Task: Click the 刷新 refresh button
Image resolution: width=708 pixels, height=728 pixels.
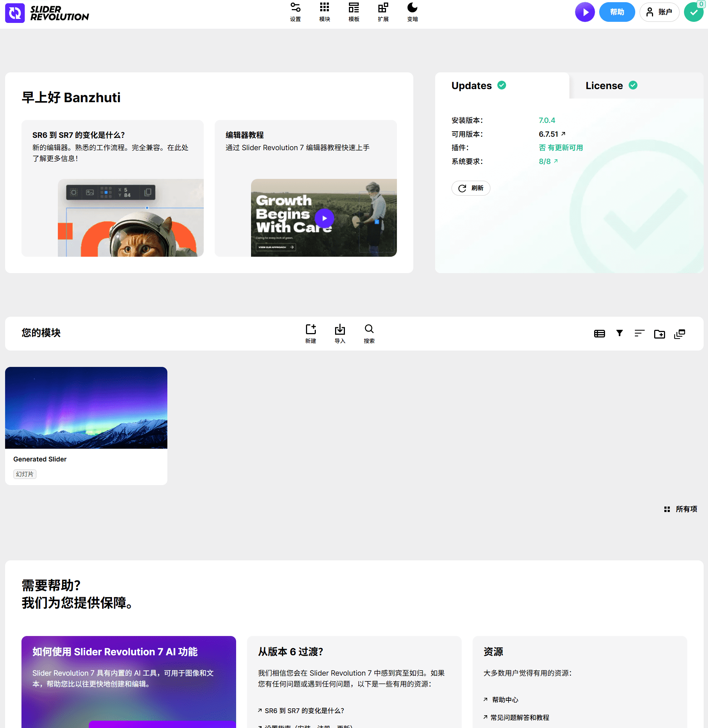Action: click(x=471, y=188)
